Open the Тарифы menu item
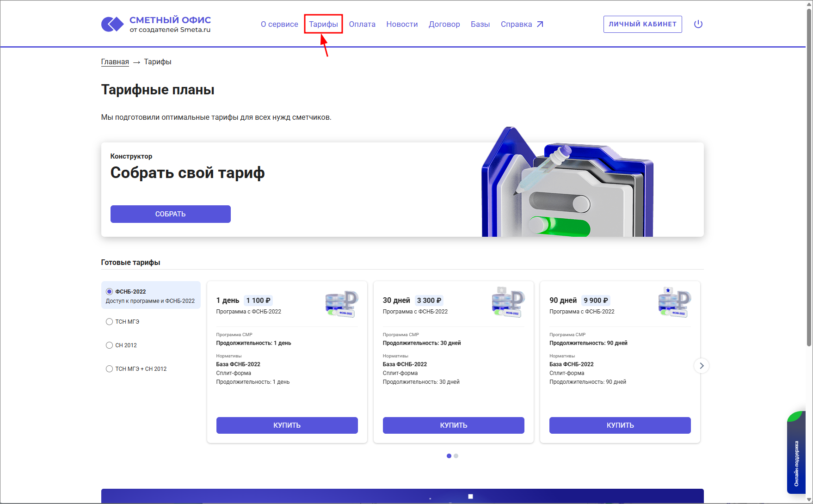The image size is (813, 504). [323, 24]
